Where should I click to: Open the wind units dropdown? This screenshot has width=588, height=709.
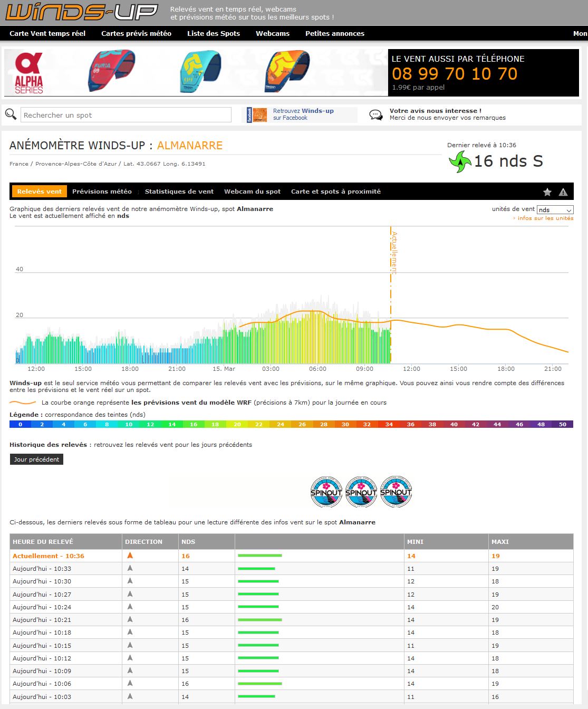click(x=555, y=209)
